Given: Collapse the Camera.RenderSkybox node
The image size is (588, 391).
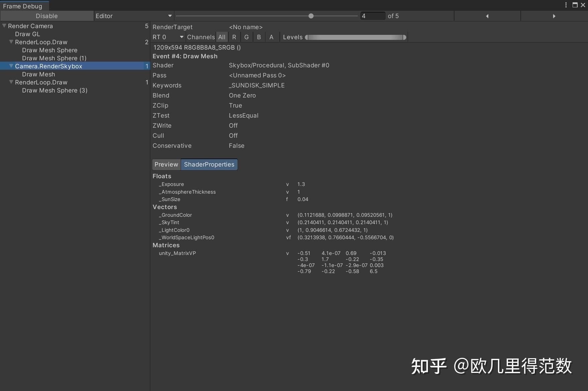Looking at the screenshot, I should (11, 66).
